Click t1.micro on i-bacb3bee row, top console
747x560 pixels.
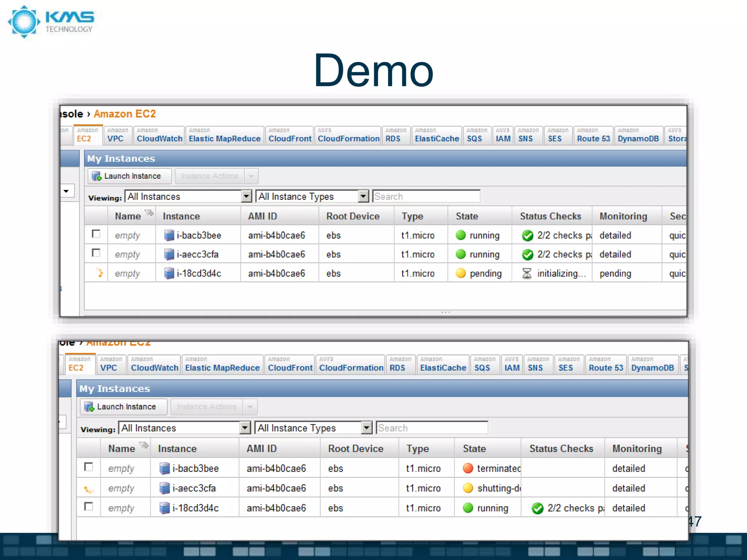click(x=418, y=236)
